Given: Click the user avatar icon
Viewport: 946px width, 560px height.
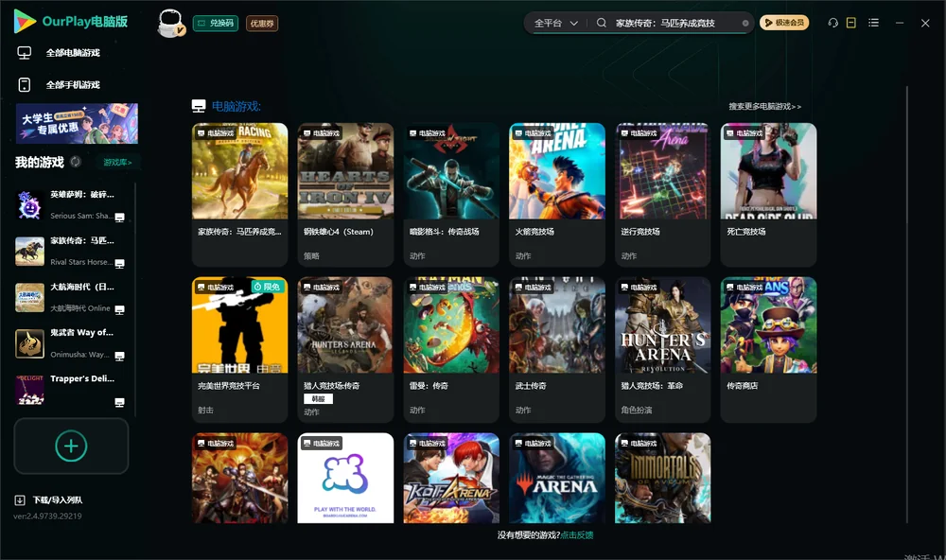Looking at the screenshot, I should pos(170,23).
